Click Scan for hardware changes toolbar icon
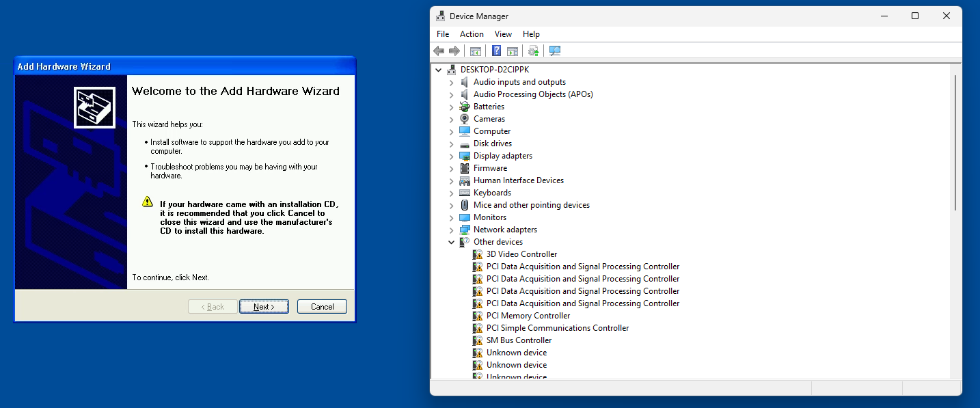The image size is (980, 408). click(555, 51)
